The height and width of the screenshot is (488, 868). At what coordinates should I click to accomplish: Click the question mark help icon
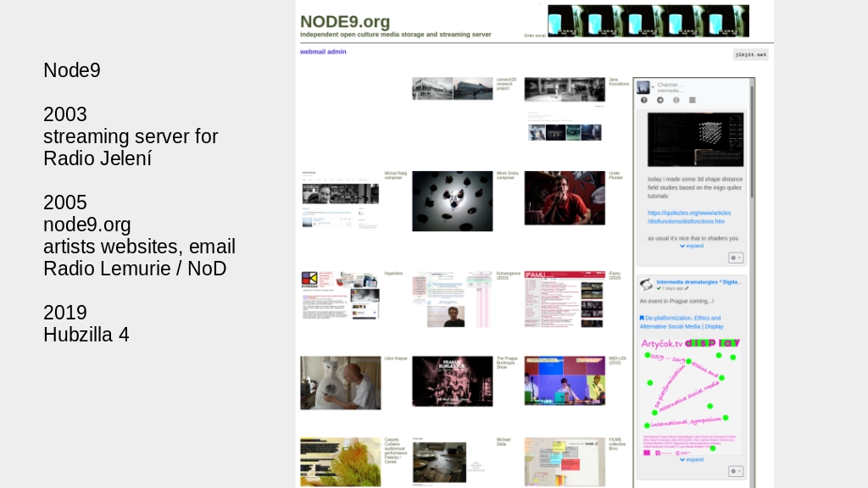pos(643,100)
